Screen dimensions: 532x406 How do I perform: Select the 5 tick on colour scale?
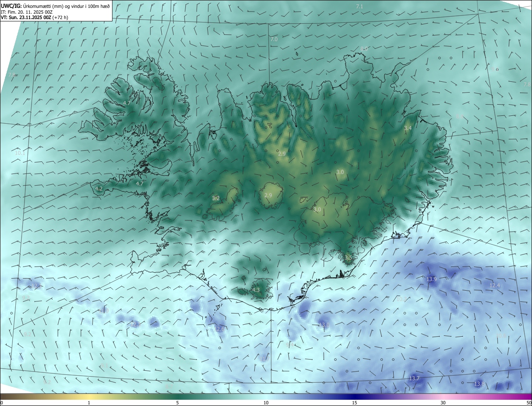point(177,403)
